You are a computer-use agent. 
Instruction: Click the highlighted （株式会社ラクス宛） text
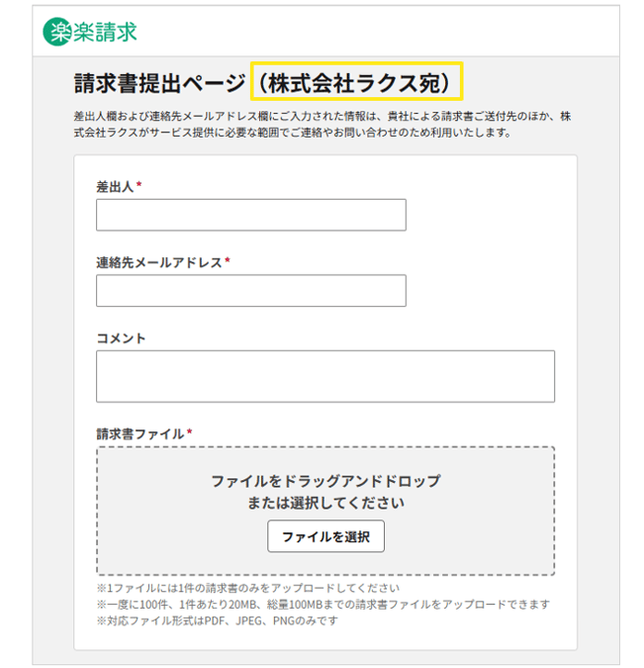[356, 82]
